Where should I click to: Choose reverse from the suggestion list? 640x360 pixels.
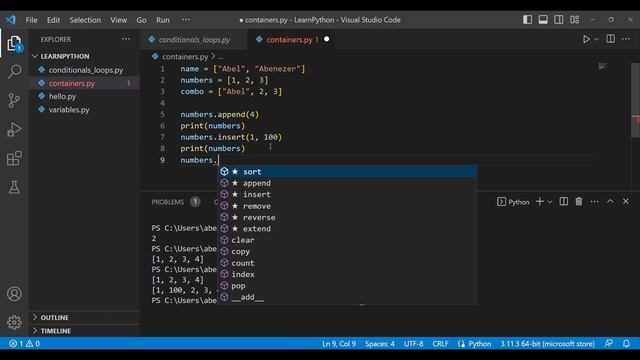tap(348, 218)
